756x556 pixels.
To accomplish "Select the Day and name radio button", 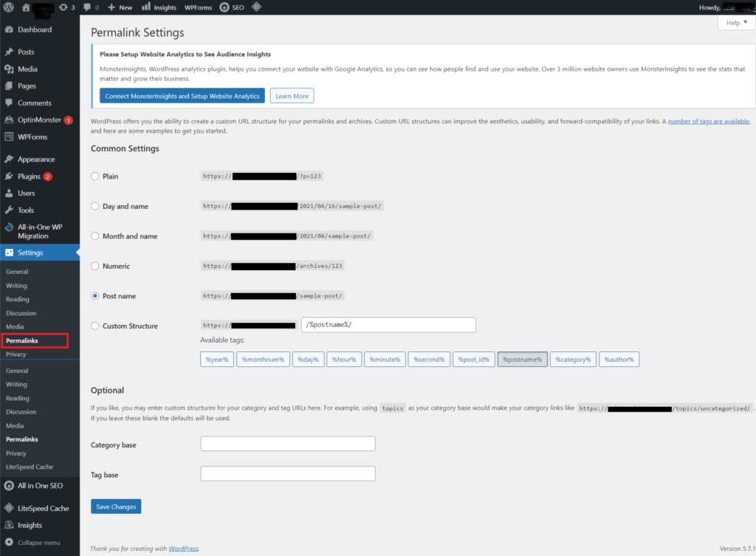I will 95,207.
